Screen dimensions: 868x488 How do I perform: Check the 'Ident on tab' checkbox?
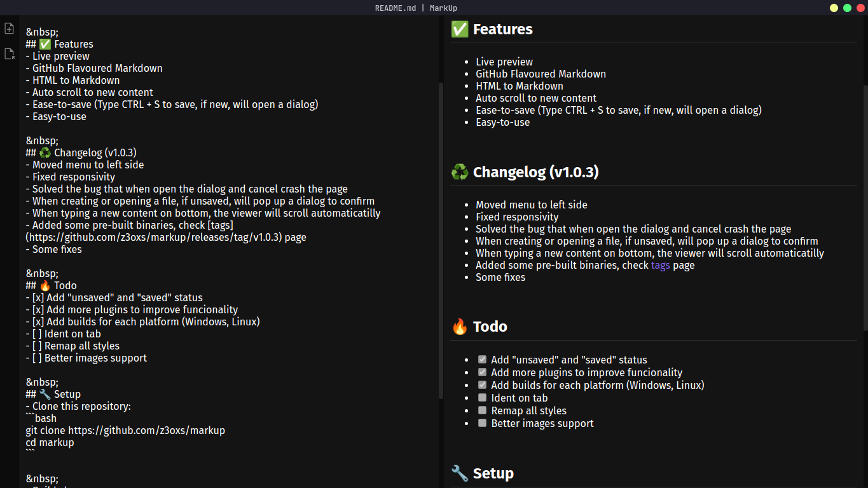coord(483,398)
